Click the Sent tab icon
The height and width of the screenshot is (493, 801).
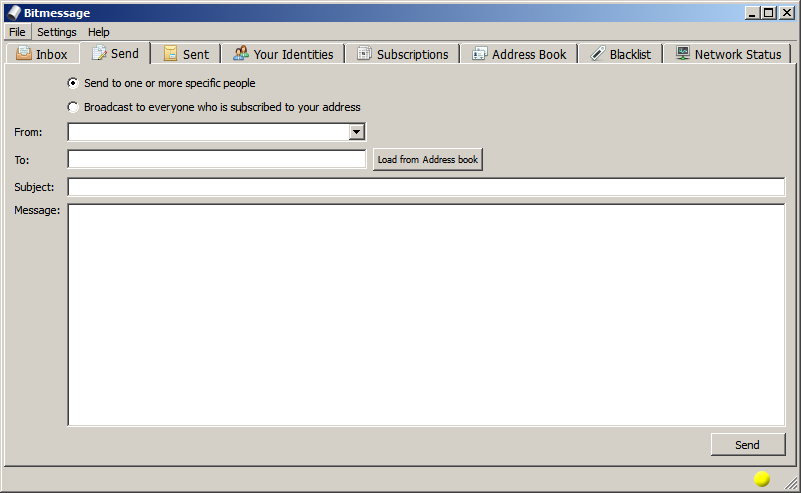[171, 53]
